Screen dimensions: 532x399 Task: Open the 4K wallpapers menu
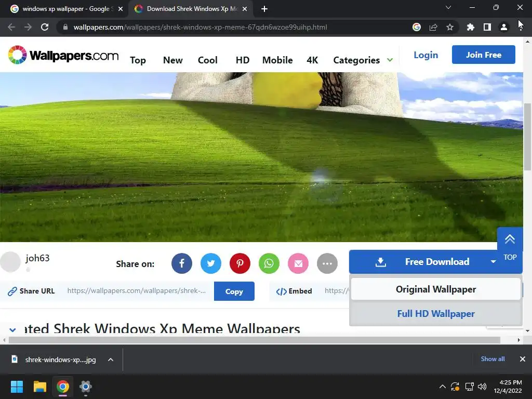tap(312, 60)
